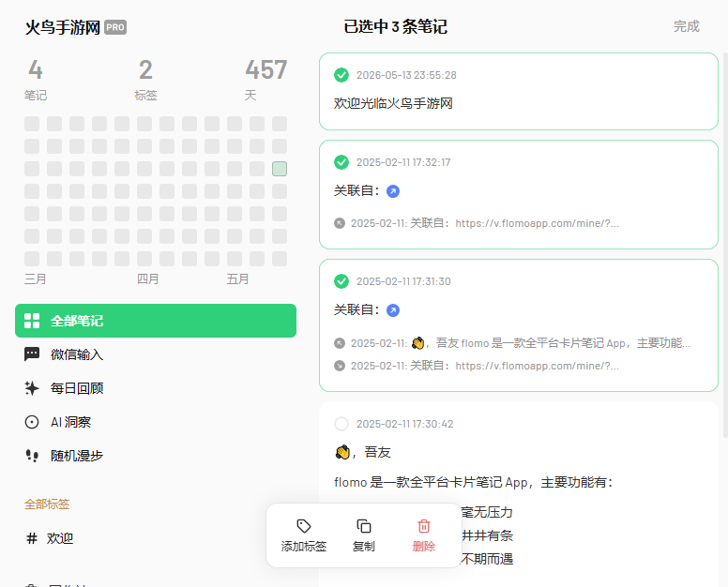Click the notes count 4
The image size is (728, 587).
[x=36, y=70]
